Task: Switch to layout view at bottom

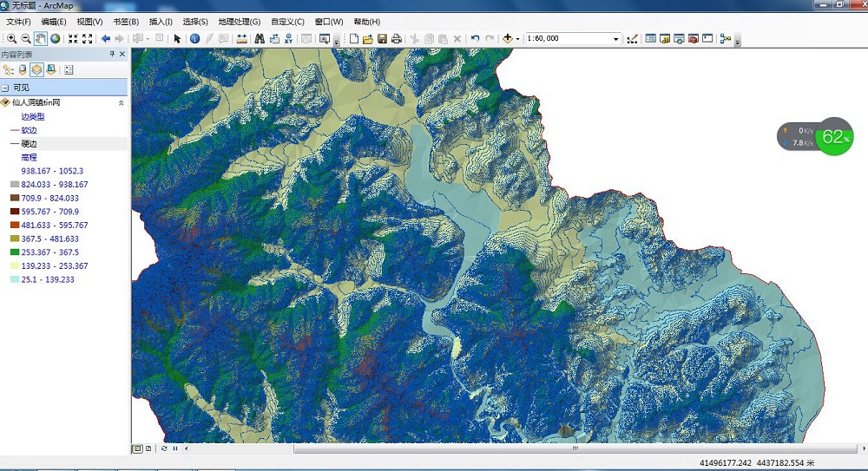Action: pyautogui.click(x=148, y=448)
